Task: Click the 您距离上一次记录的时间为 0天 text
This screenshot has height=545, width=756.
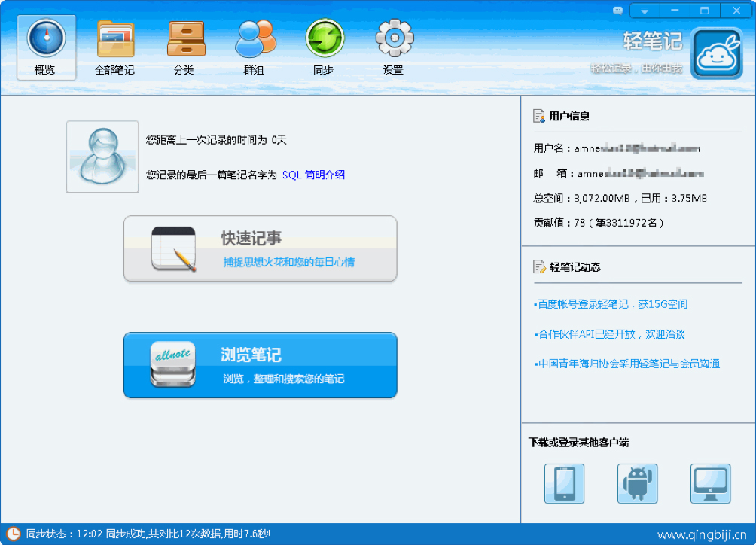Action: click(216, 140)
